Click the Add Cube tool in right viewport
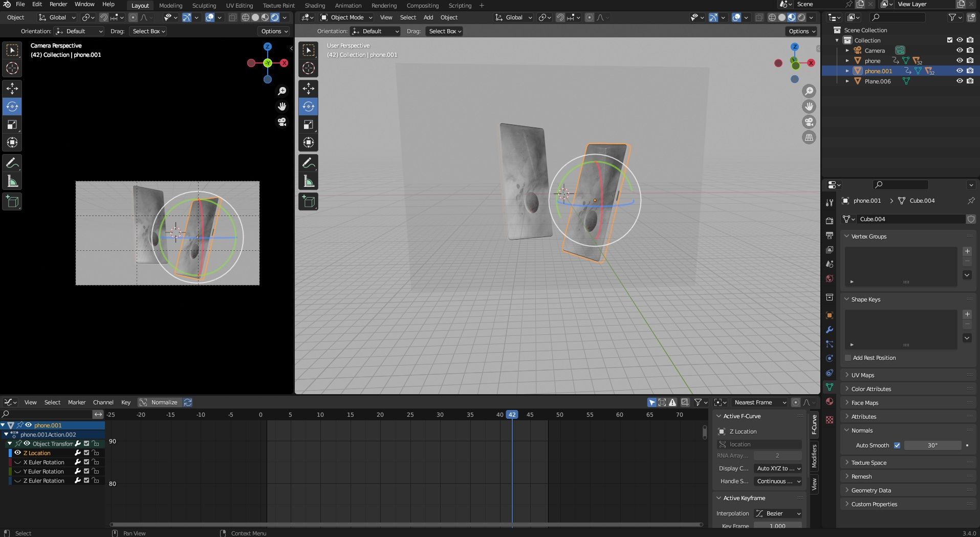The height and width of the screenshot is (537, 980). [308, 202]
